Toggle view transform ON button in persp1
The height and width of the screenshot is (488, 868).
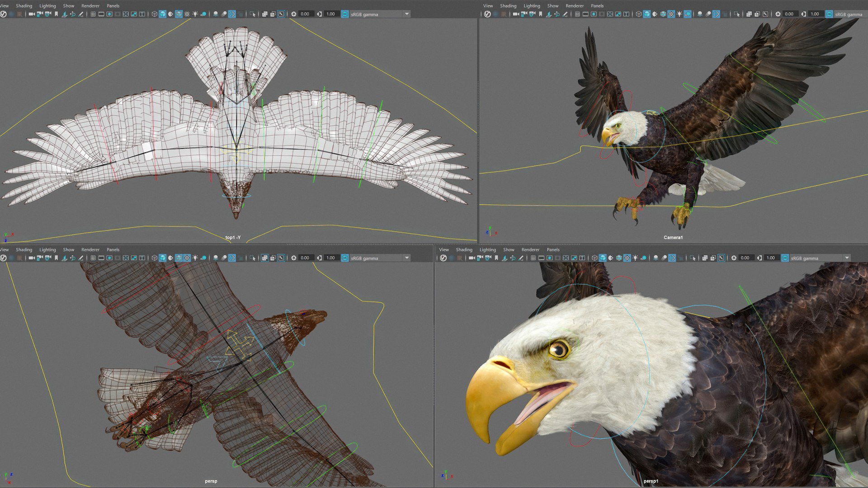[x=785, y=258]
